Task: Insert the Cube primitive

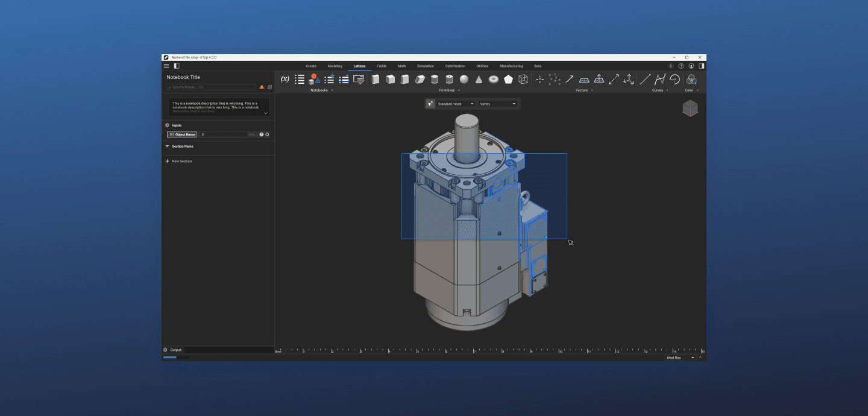Action: coord(390,79)
